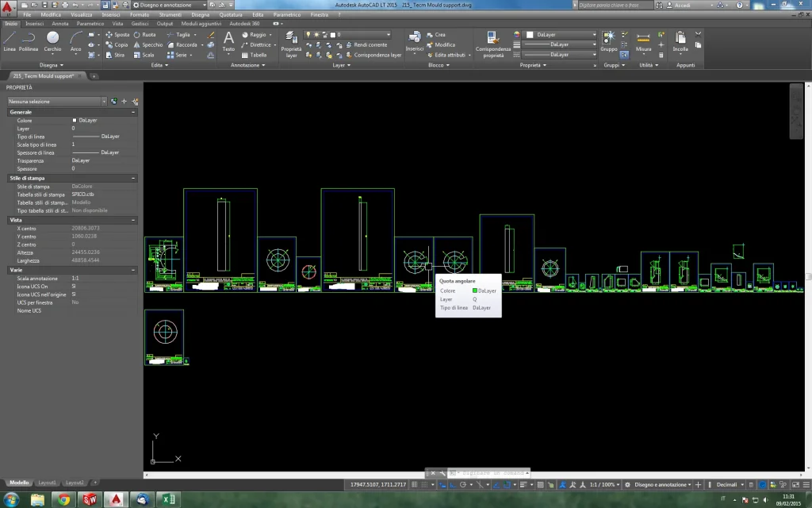Click the Raccorda fillet tool
This screenshot has width=812, height=508.
click(x=182, y=44)
